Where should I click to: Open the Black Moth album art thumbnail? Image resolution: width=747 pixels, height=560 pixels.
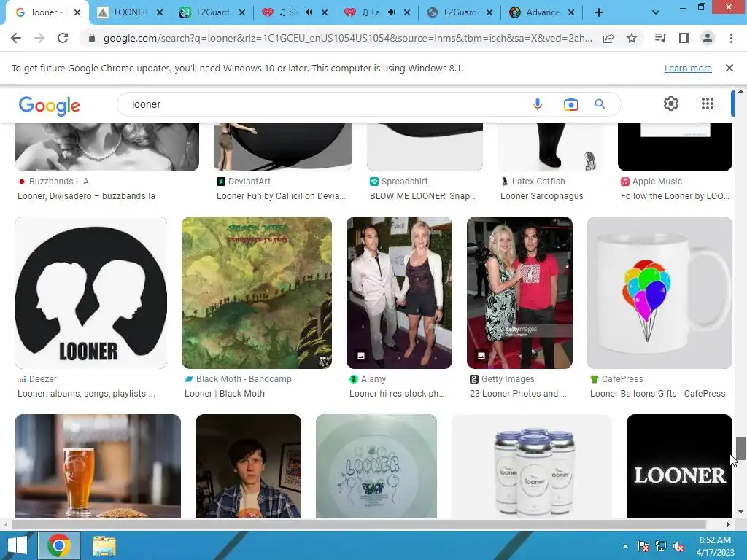tap(257, 293)
